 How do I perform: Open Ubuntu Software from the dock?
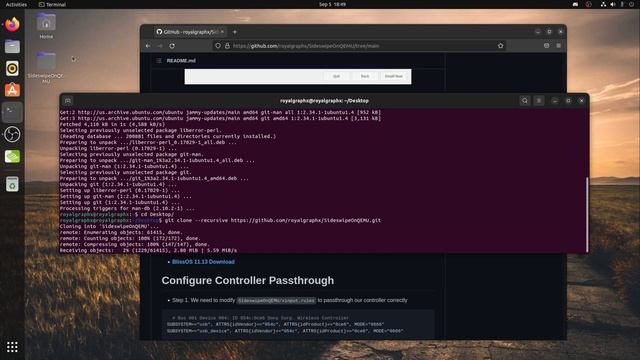pyautogui.click(x=12, y=90)
